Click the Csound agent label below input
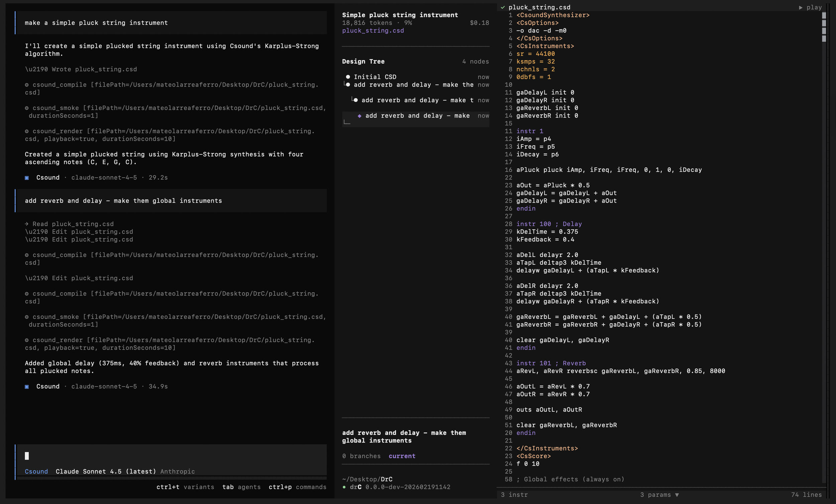This screenshot has height=504, width=836. (36, 472)
